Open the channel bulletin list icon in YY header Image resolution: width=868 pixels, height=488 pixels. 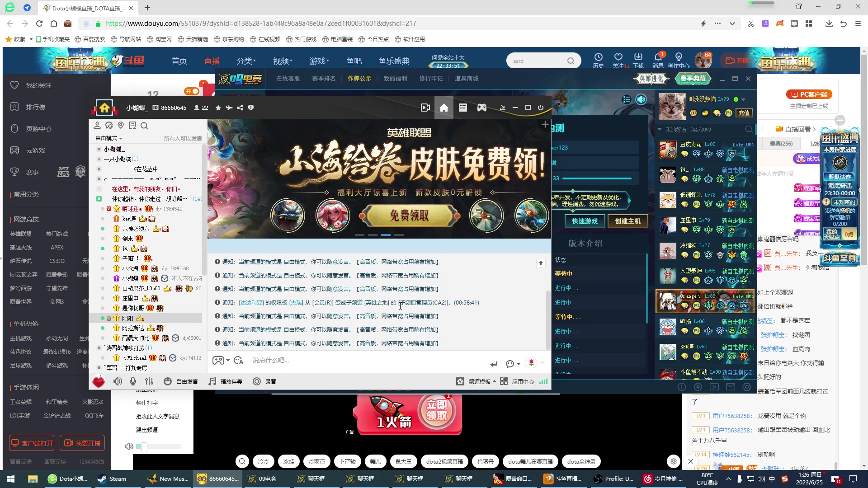[x=463, y=108]
